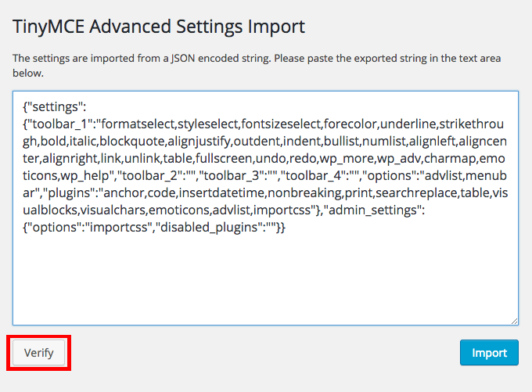Click the description text about the JSON encoded string
The height and width of the screenshot is (392, 532).
257,65
